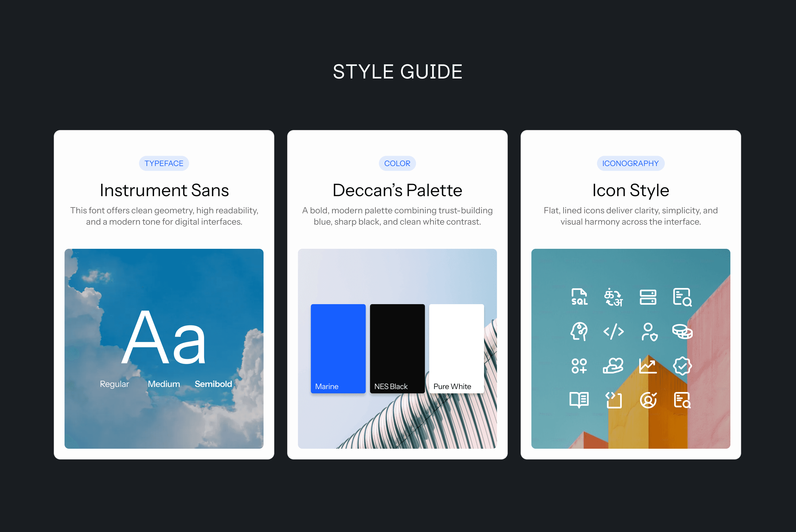This screenshot has height=532, width=796.
Task: Click the AI head brain icon
Action: (579, 332)
